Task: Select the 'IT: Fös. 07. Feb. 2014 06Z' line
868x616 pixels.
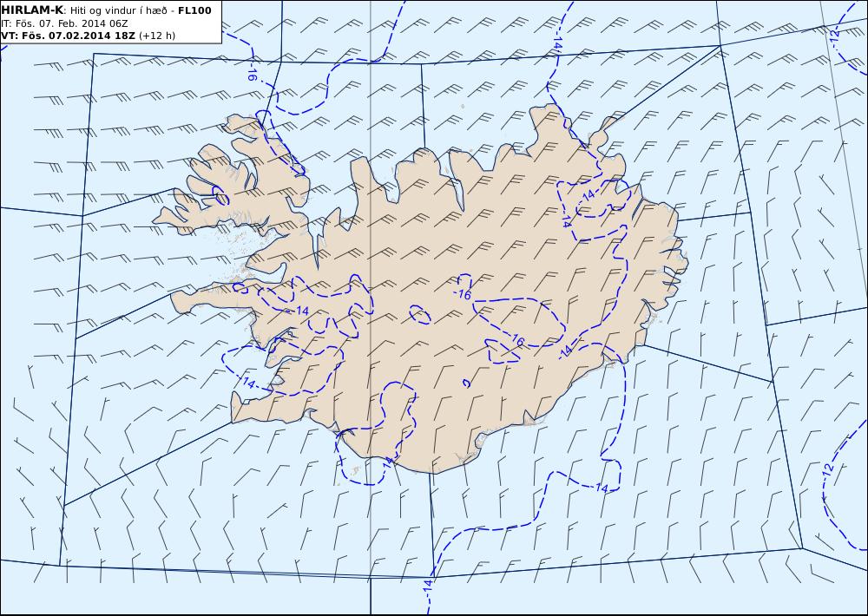Action: 65,23
